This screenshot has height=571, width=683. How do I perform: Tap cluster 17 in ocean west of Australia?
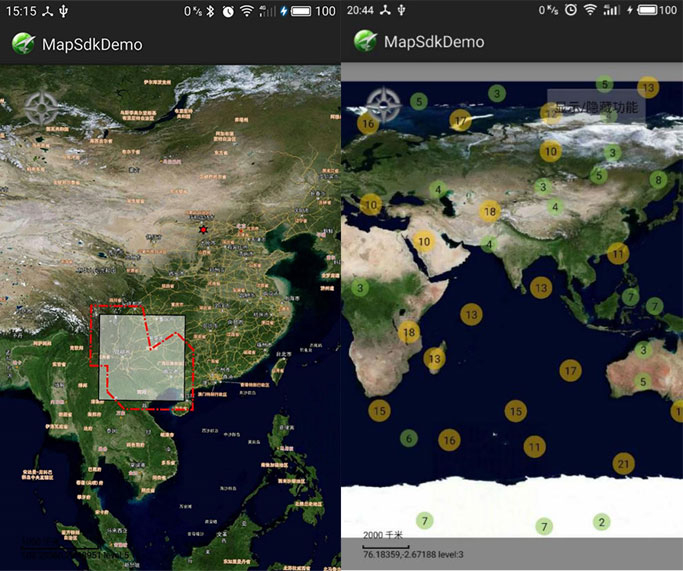(x=571, y=371)
